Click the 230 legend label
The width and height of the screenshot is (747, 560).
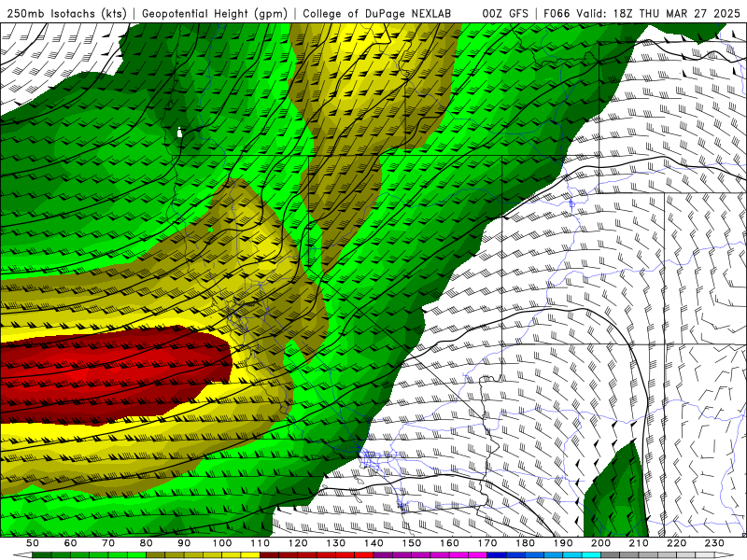714,543
